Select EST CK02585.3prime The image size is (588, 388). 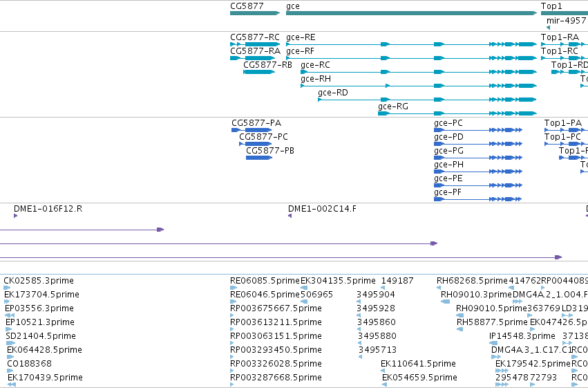[x=39, y=281]
